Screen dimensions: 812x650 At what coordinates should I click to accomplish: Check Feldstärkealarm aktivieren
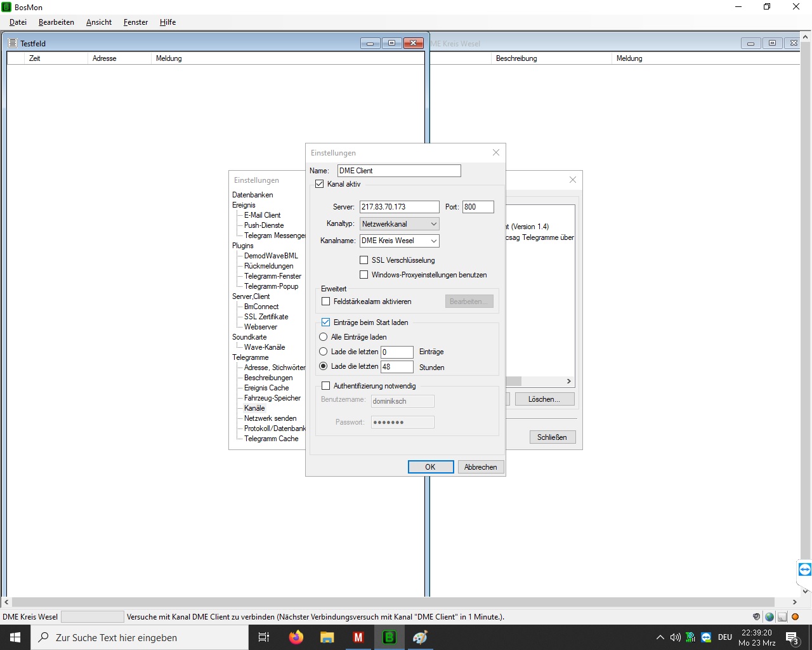325,302
